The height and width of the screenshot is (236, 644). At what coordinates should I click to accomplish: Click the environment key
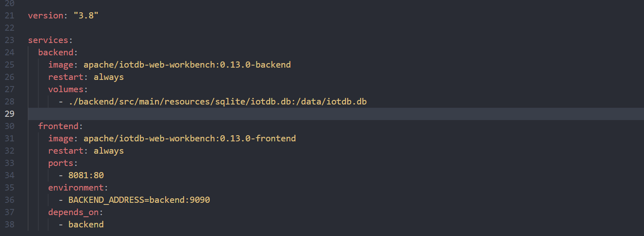[76, 188]
